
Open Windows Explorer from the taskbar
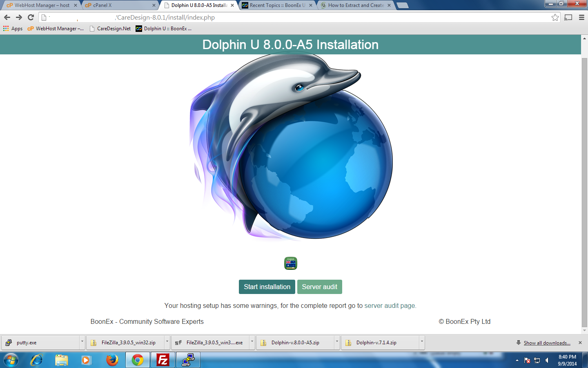point(62,360)
